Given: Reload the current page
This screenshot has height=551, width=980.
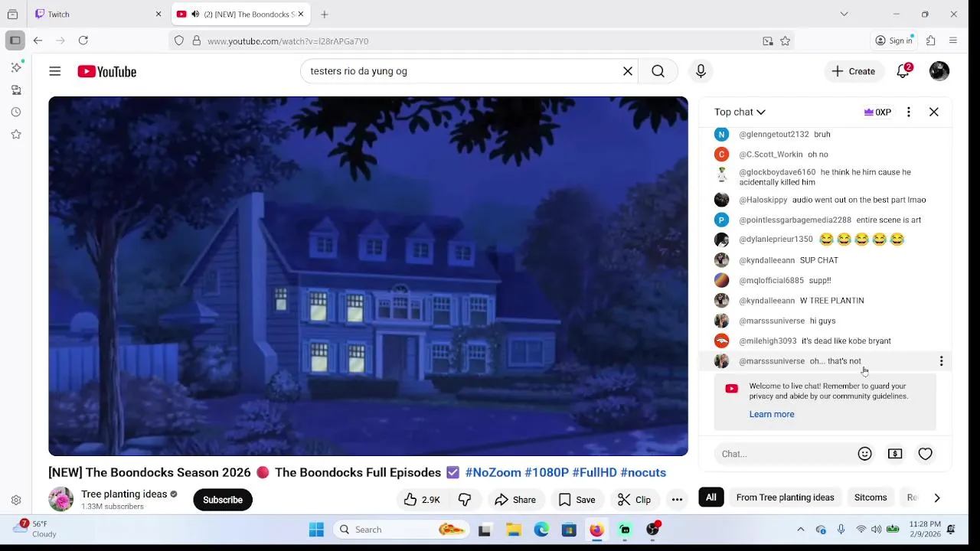Looking at the screenshot, I should pos(83,41).
